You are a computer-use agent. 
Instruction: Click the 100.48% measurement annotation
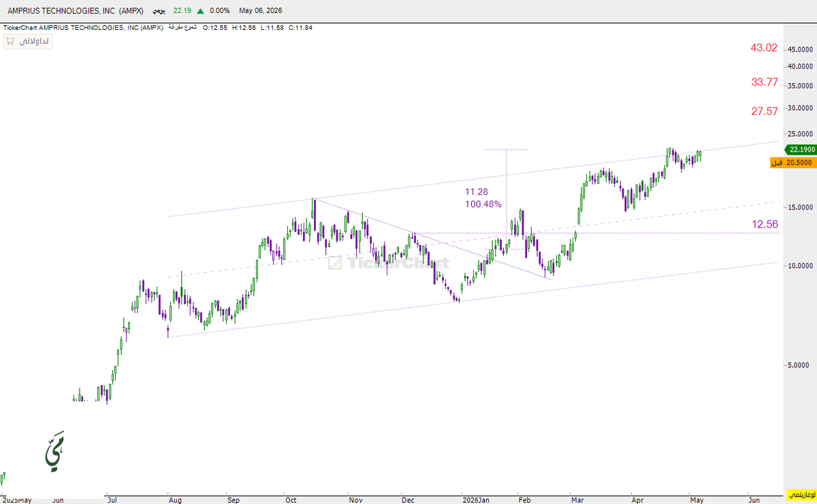[x=483, y=204]
